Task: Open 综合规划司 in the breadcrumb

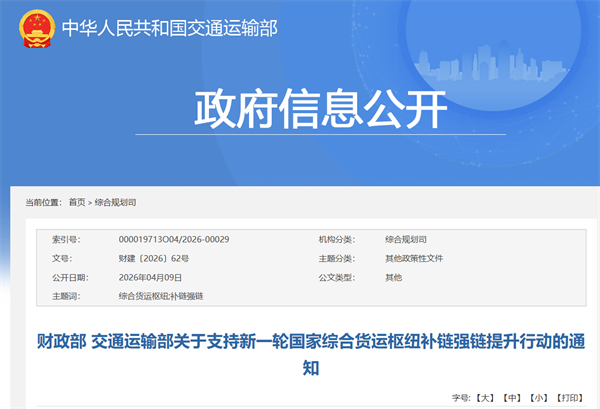Action: click(x=115, y=202)
